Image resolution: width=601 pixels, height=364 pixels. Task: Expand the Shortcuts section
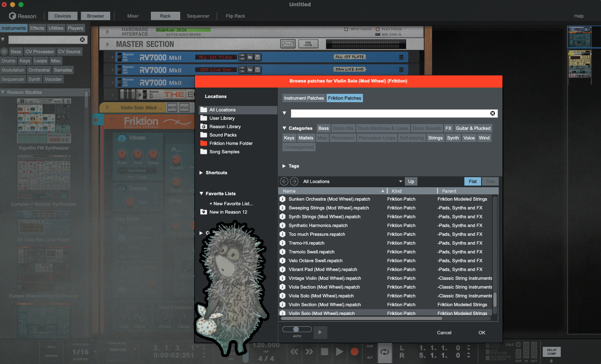(x=201, y=173)
